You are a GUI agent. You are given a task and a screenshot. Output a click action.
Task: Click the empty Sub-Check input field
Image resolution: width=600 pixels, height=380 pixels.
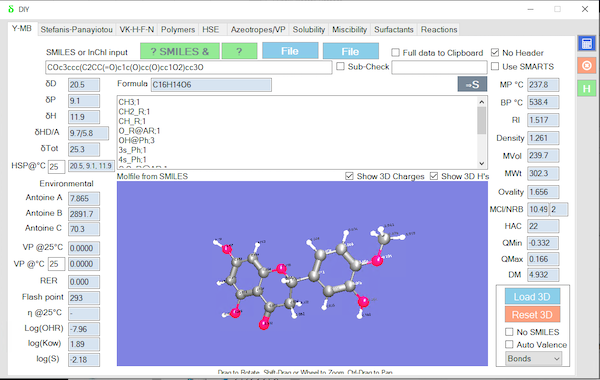(439, 67)
